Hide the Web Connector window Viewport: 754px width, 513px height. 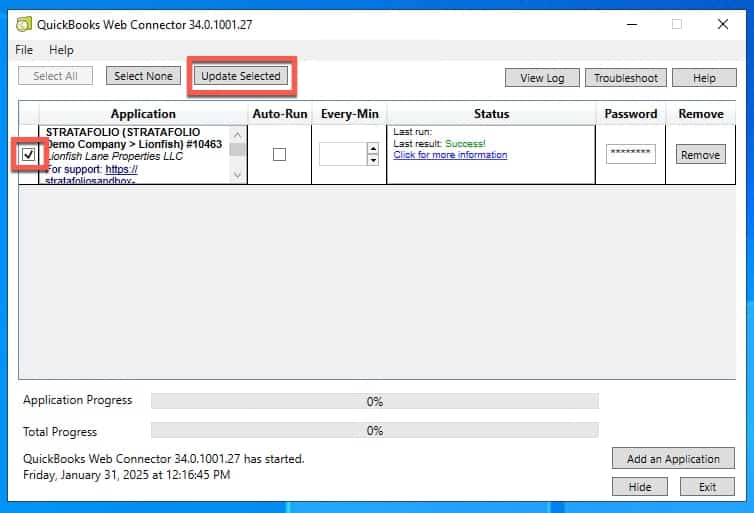pyautogui.click(x=640, y=487)
